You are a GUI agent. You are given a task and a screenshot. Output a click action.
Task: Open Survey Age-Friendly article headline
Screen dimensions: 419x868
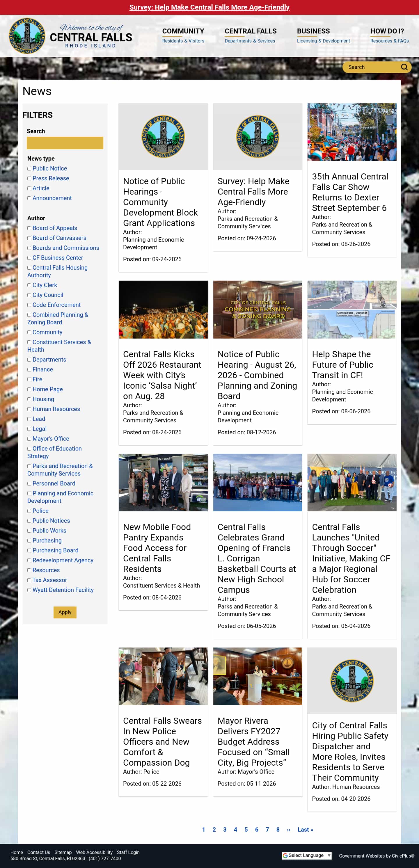pos(253,191)
